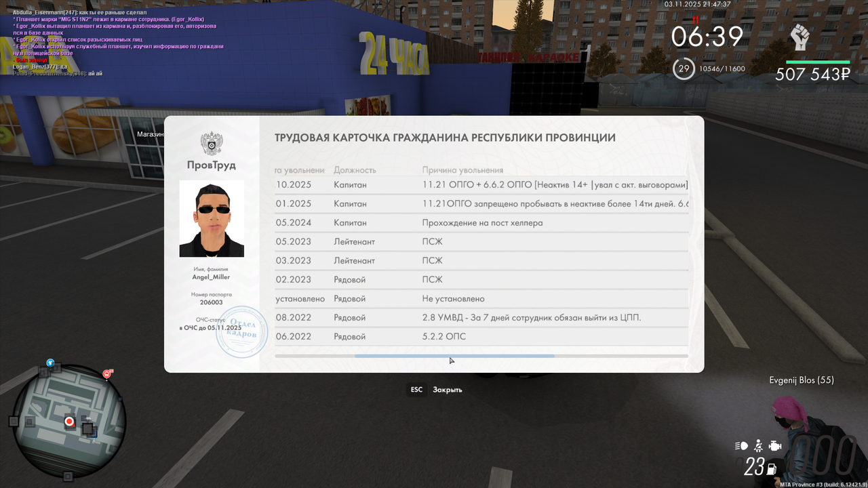Close the card with Закрыть
This screenshot has height=488, width=868.
[x=448, y=390]
